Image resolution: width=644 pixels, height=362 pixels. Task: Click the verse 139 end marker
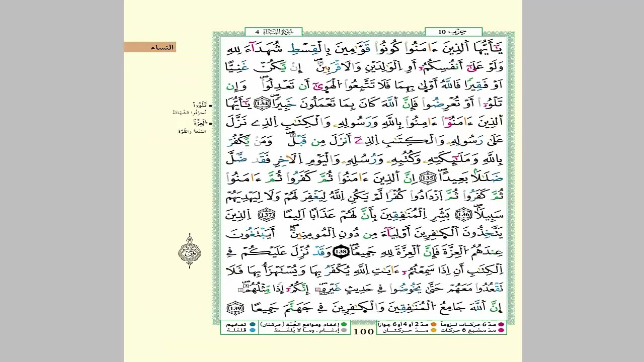pyautogui.click(x=235, y=307)
